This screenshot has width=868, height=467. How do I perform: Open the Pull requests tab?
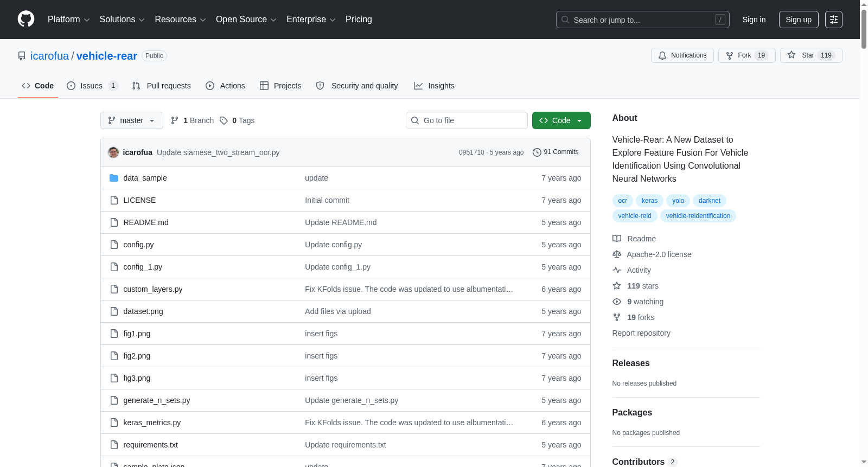tap(162, 86)
